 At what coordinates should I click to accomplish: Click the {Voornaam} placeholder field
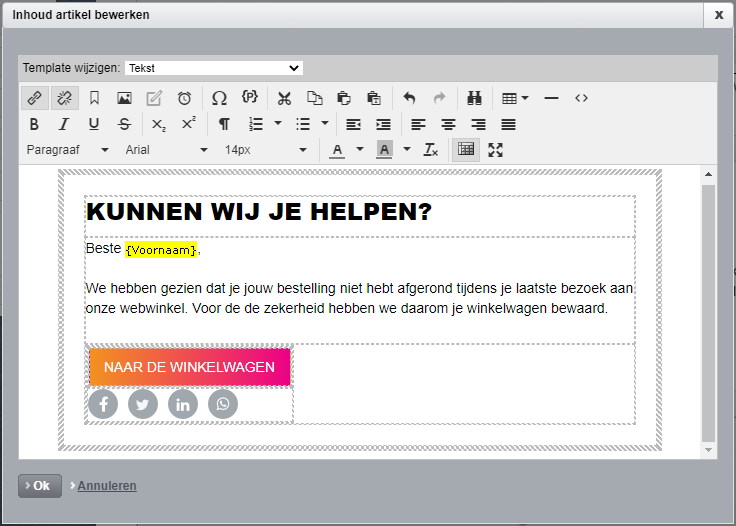(161, 250)
